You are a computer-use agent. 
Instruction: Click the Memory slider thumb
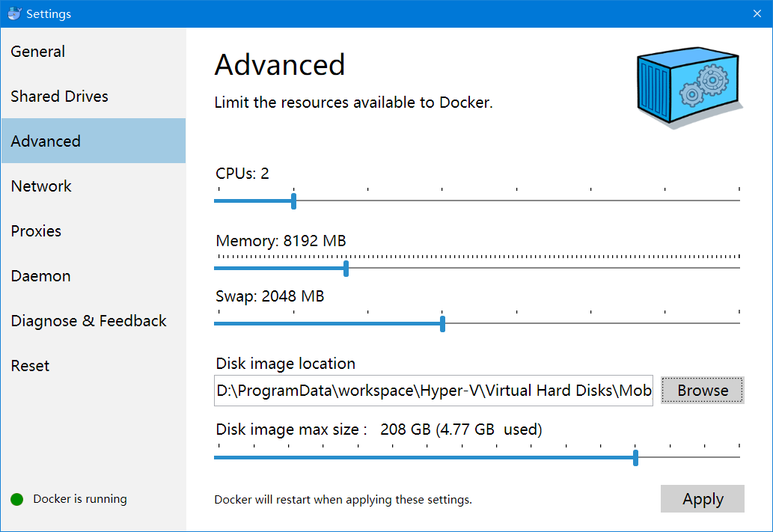tap(346, 269)
